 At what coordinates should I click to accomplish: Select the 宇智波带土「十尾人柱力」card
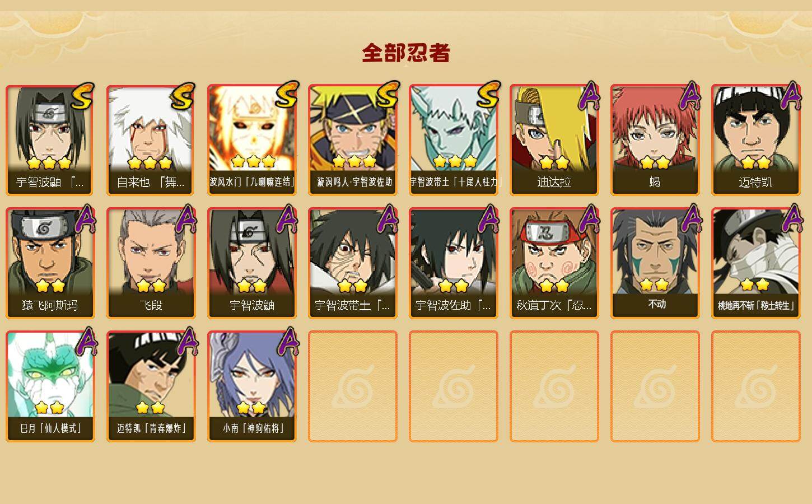(453, 140)
